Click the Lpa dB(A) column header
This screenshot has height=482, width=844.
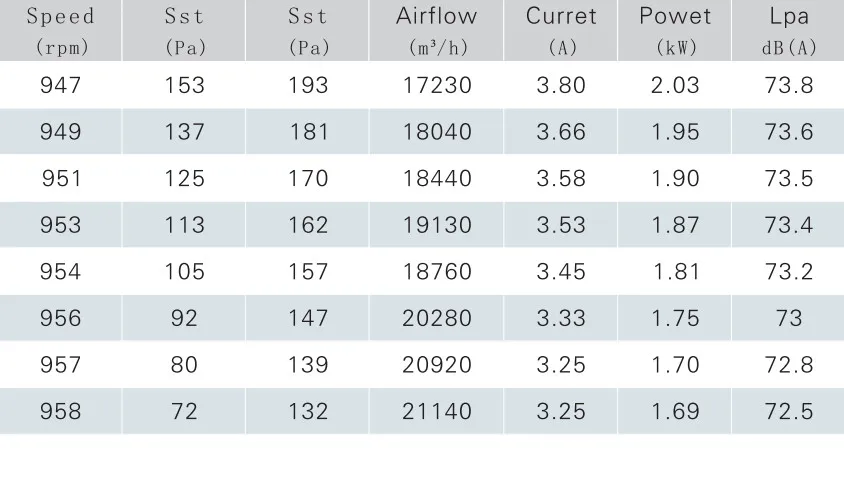click(789, 31)
